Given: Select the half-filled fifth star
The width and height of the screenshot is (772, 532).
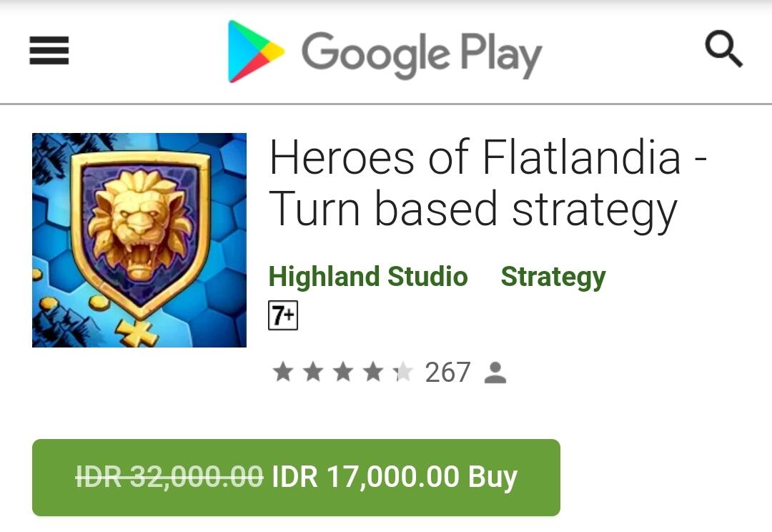Looking at the screenshot, I should [x=403, y=372].
